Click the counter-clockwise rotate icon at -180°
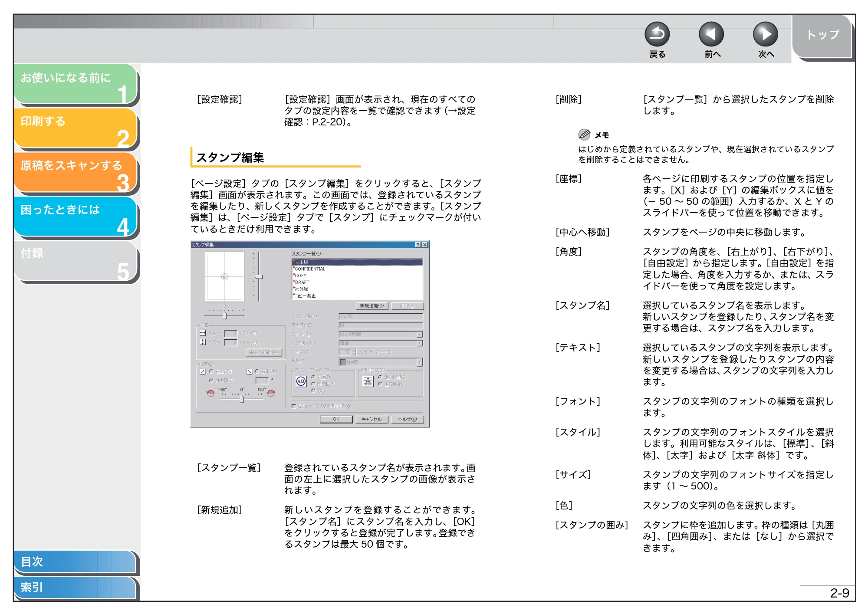The height and width of the screenshot is (614, 868). click(x=210, y=393)
